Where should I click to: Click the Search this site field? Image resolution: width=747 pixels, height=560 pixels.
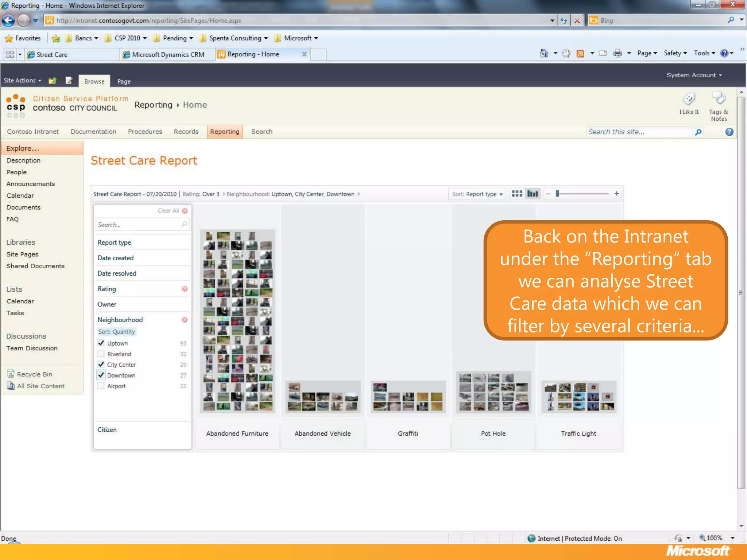pos(639,132)
